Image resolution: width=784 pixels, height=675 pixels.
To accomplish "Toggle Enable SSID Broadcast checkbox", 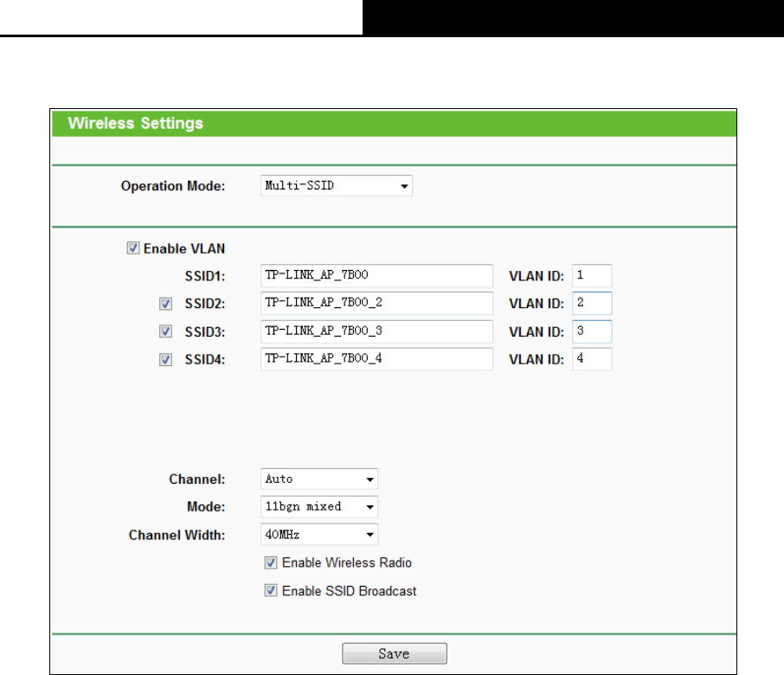I will tap(271, 591).
